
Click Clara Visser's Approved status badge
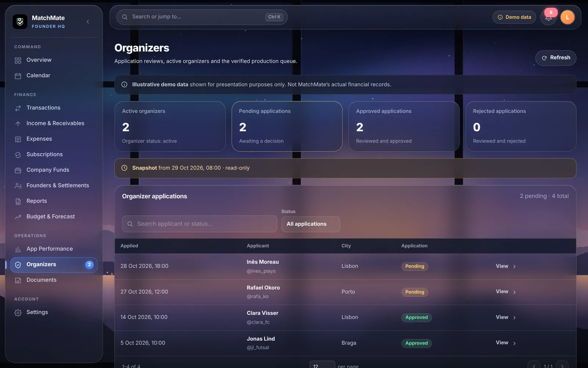click(x=416, y=318)
